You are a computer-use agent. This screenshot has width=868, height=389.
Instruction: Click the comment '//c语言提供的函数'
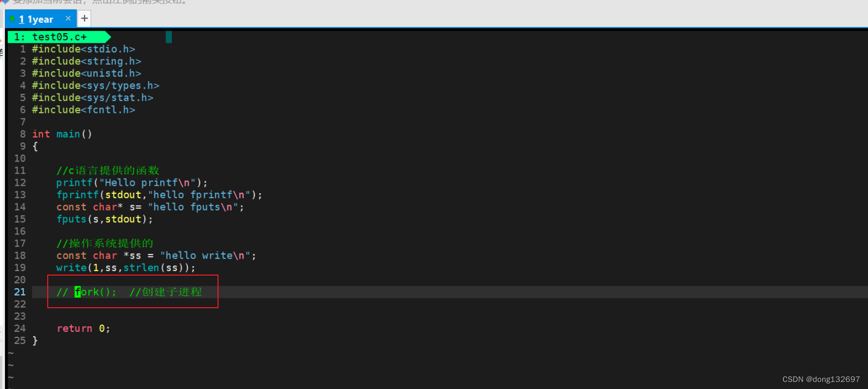tap(107, 171)
